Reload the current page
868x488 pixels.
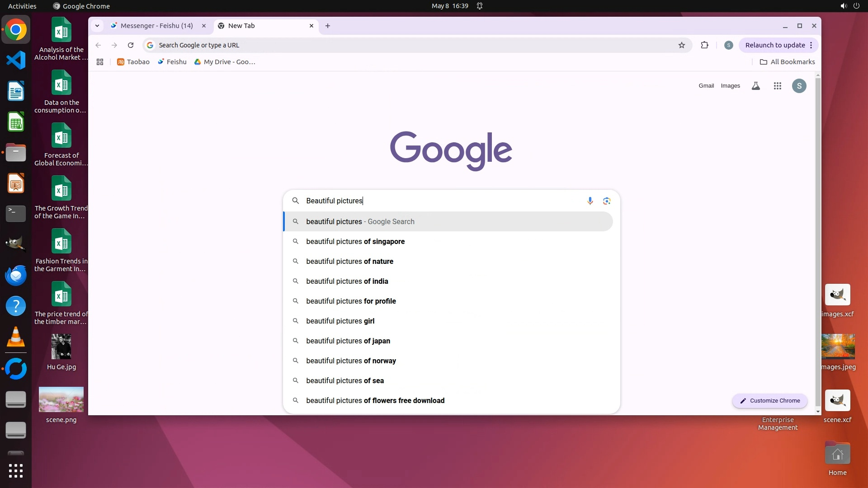(x=131, y=45)
